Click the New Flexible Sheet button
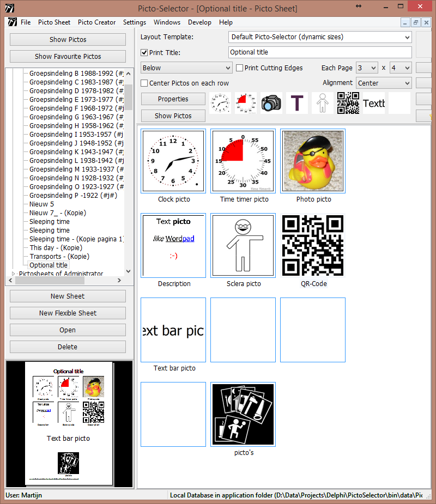The image size is (436, 504). pos(68,313)
